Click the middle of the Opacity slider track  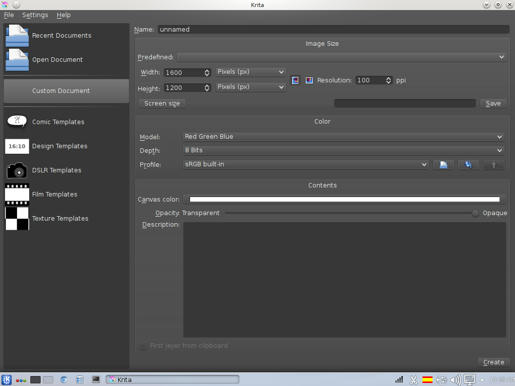tap(351, 213)
